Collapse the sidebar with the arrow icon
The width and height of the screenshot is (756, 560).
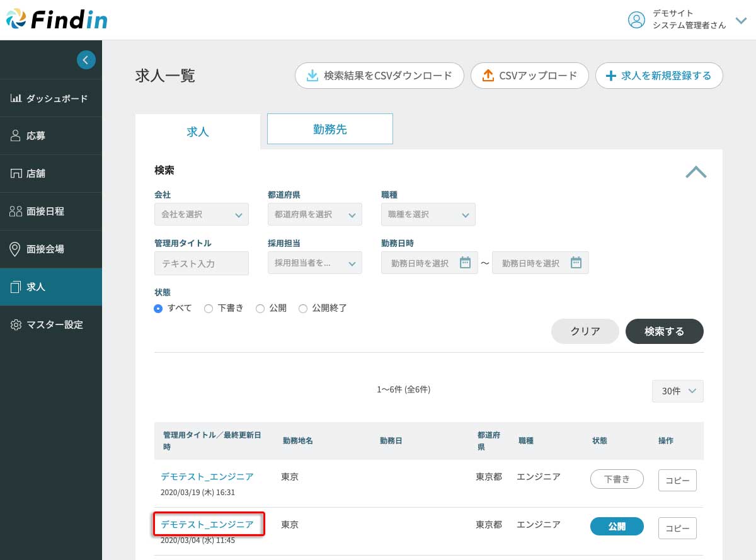86,60
